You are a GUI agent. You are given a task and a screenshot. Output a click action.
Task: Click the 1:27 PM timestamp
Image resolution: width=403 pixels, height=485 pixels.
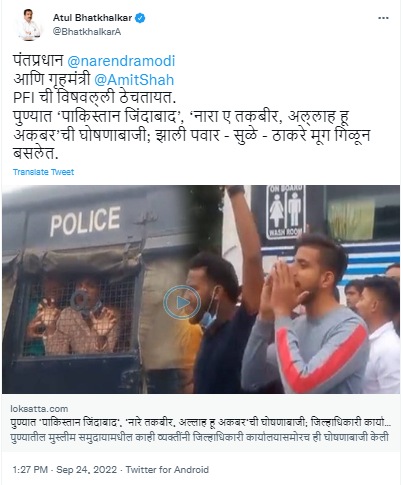click(x=30, y=470)
